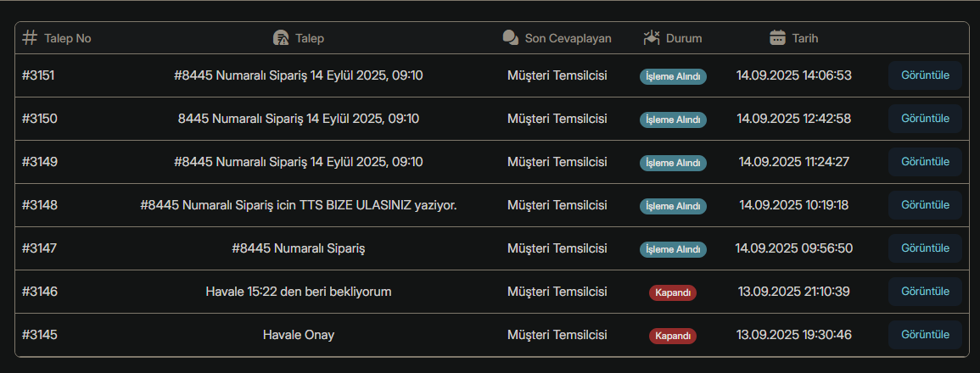
Task: Click the chat bubbles Son Cevaplayan icon
Action: pos(510,38)
